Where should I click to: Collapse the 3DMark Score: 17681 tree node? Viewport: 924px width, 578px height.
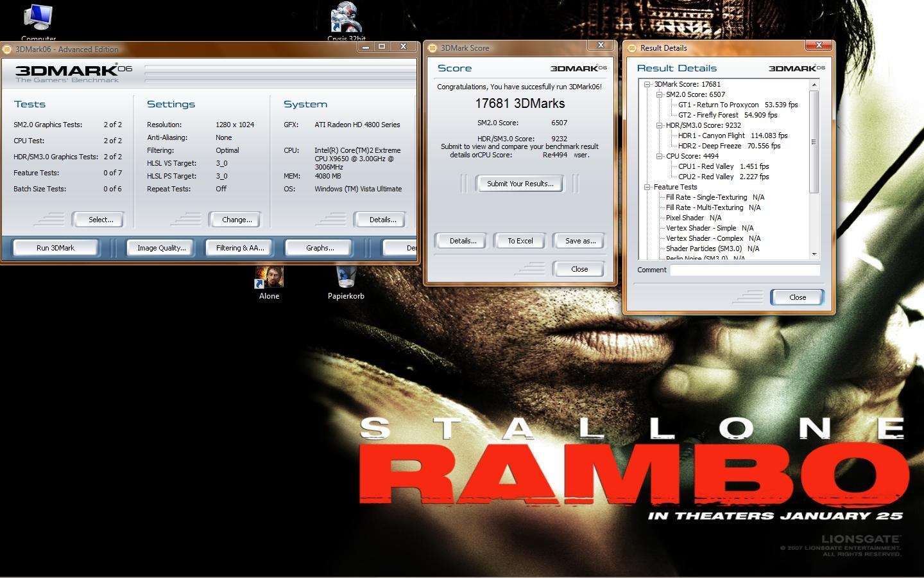tap(647, 84)
